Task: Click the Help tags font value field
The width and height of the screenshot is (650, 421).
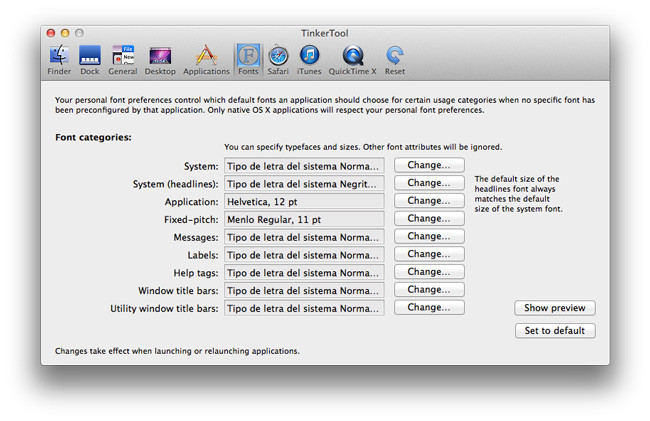Action: click(304, 273)
